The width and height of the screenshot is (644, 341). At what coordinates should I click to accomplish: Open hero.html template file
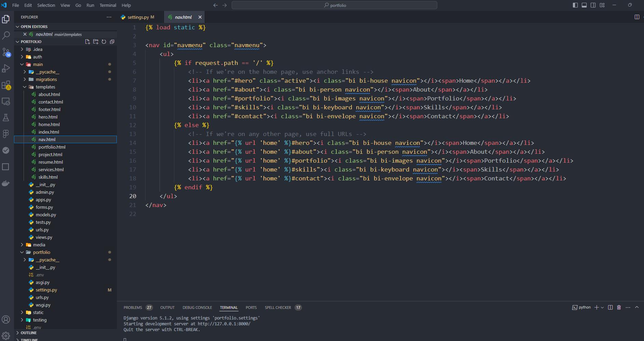(x=48, y=117)
